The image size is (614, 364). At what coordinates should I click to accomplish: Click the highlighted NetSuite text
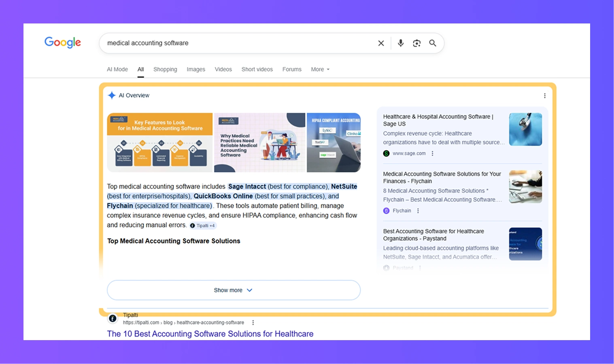(x=344, y=186)
